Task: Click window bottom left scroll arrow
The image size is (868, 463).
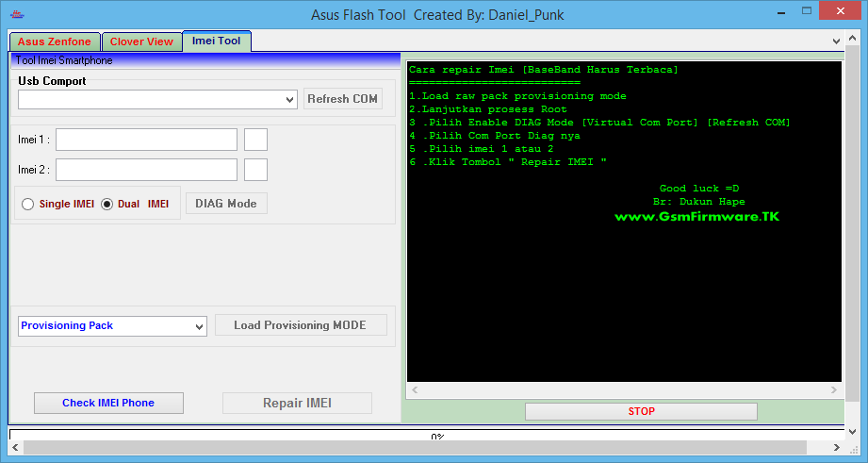Action: [15, 447]
